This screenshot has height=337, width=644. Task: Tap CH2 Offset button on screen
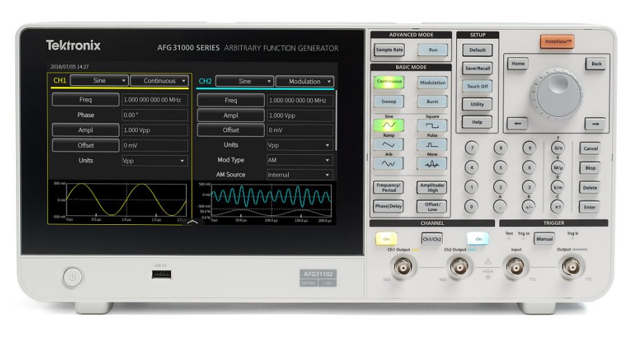pyautogui.click(x=231, y=130)
